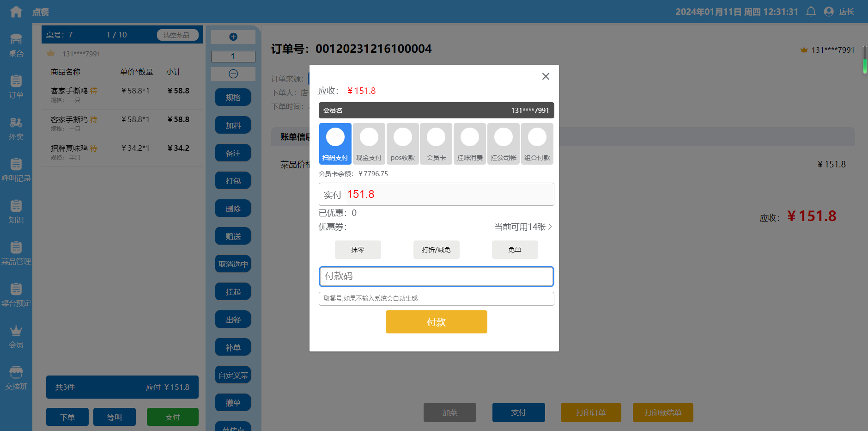Select 现金支付 payment method
This screenshot has width=868, height=431.
[369, 144]
